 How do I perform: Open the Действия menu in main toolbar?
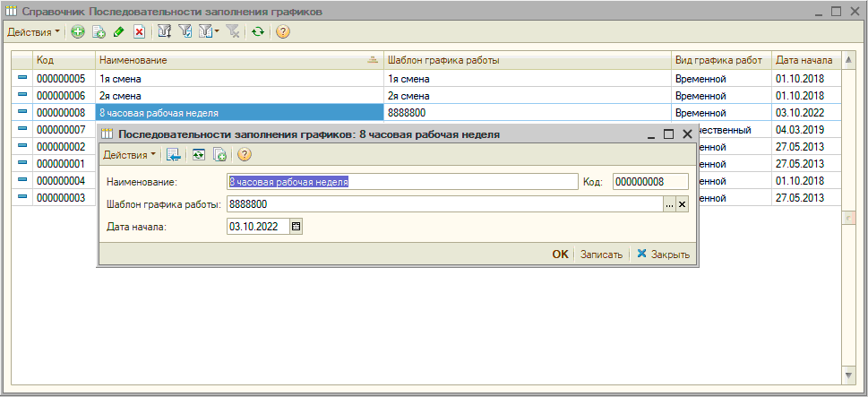(x=33, y=32)
